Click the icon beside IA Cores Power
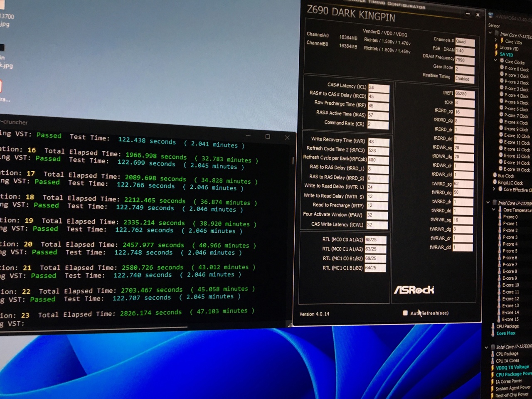The width and height of the screenshot is (532, 399). pyautogui.click(x=493, y=382)
